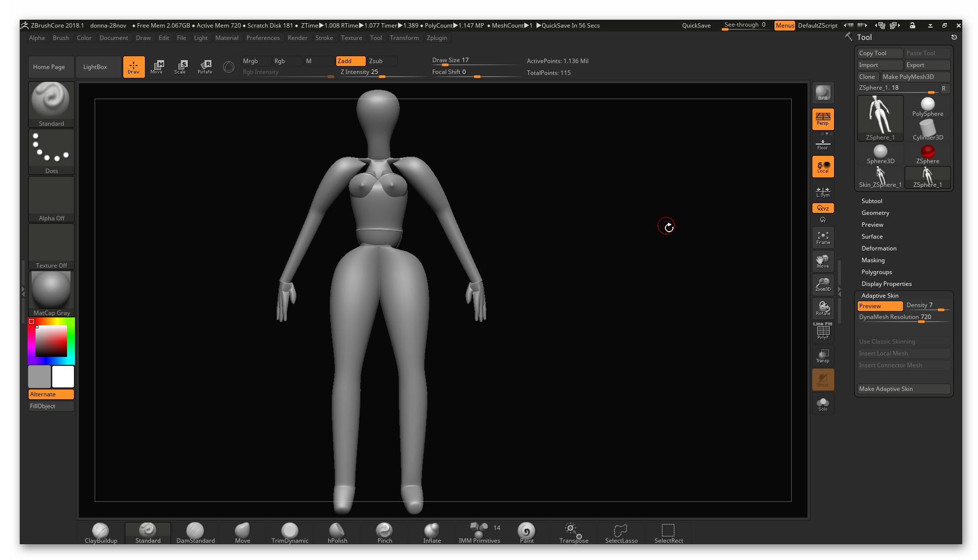The height and width of the screenshot is (560, 978).
Task: Switch to Scale mode icon
Action: pos(180,67)
